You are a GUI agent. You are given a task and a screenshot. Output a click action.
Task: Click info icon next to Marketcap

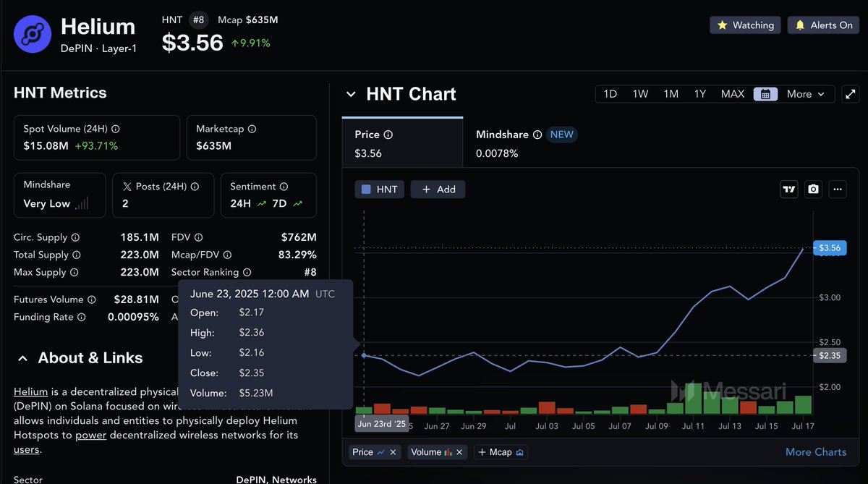click(252, 129)
